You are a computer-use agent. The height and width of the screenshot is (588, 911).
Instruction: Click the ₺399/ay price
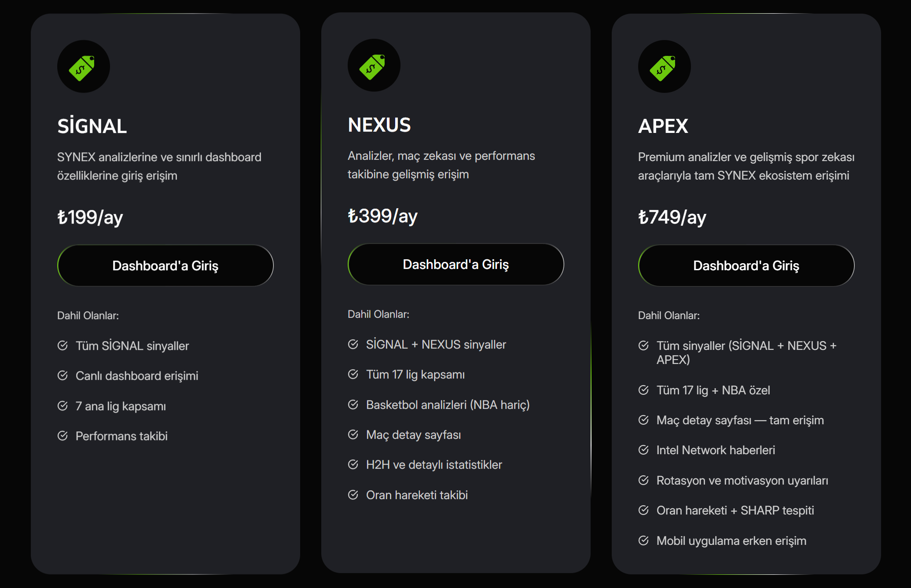tap(383, 216)
